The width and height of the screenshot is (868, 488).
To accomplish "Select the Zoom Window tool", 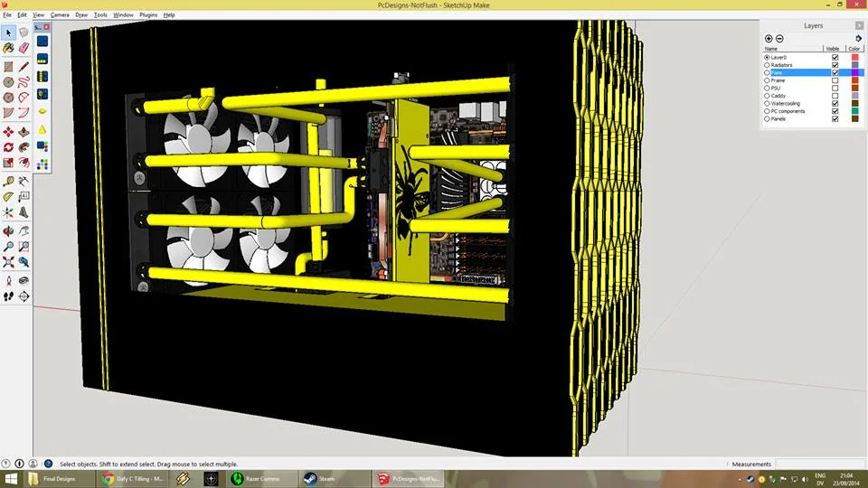I will 24,247.
